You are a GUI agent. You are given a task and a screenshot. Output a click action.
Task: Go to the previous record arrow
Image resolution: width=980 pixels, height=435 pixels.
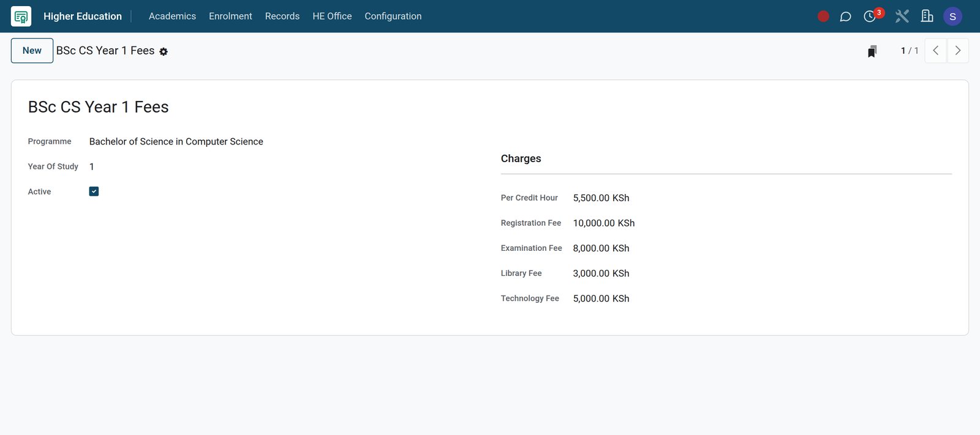point(935,51)
